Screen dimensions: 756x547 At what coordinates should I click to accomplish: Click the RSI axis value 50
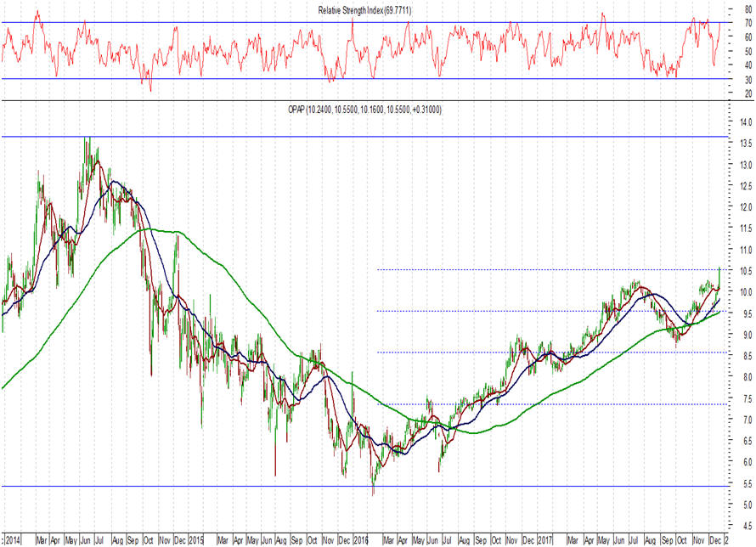coord(748,52)
